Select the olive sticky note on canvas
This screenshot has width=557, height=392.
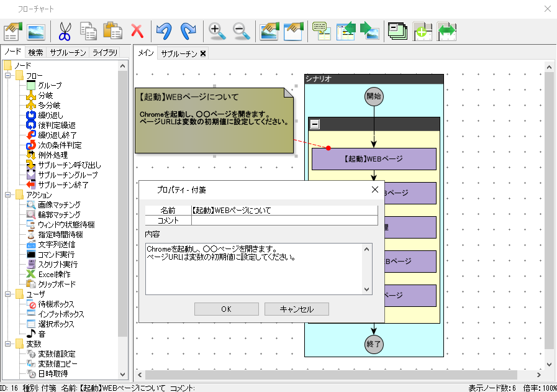tap(214, 121)
